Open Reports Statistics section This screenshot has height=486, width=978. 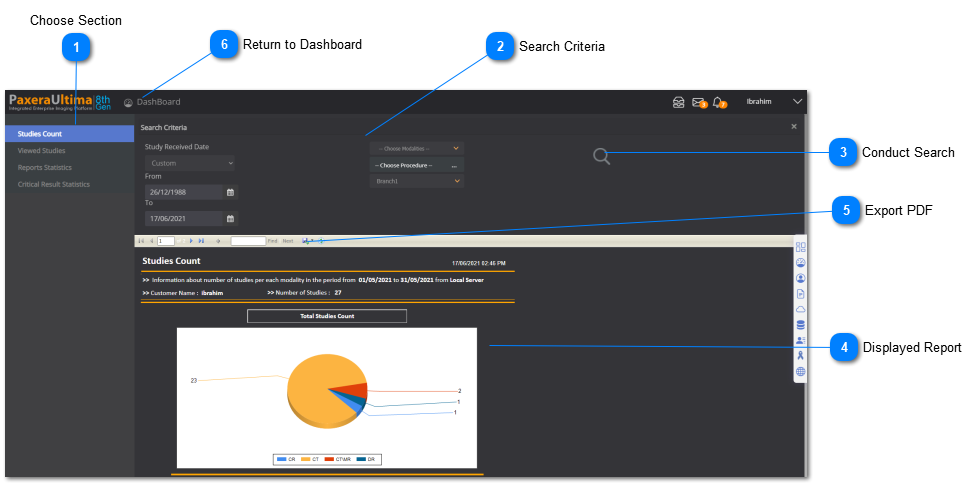point(44,167)
